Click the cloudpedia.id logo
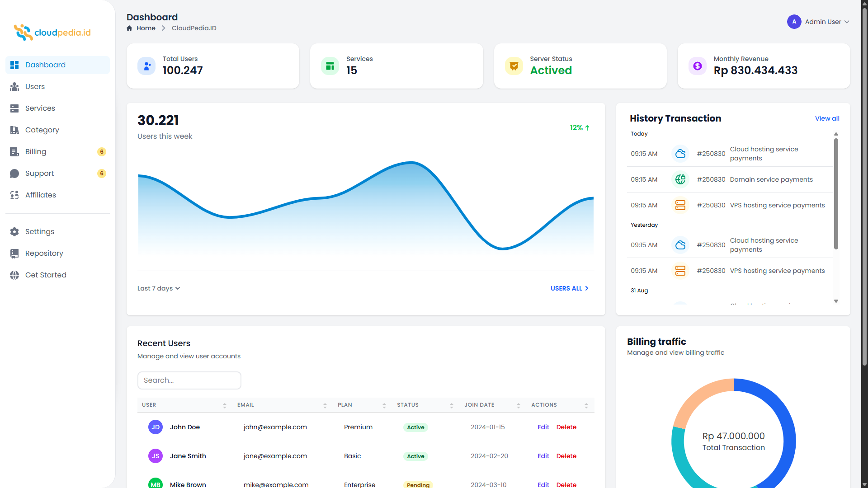Image resolution: width=868 pixels, height=488 pixels. (52, 33)
